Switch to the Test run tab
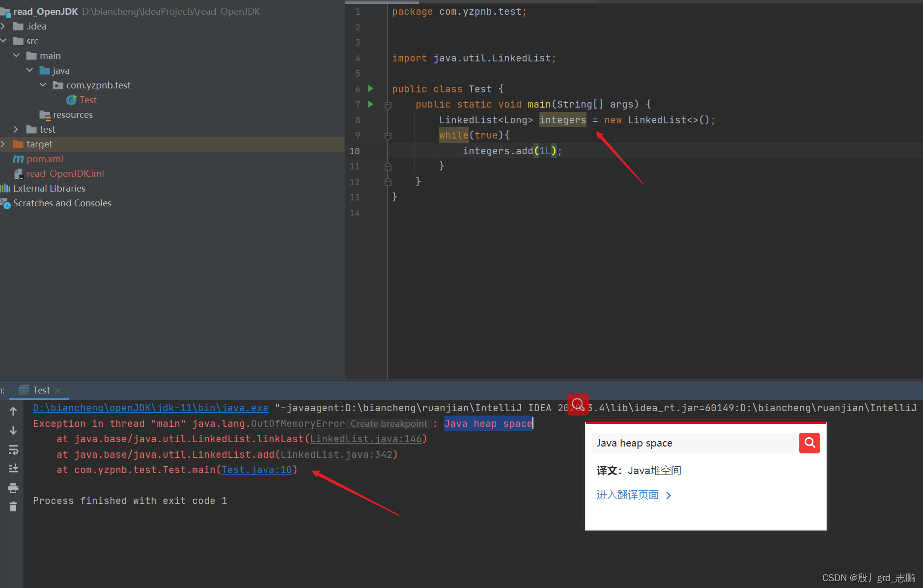Viewport: 923px width, 588px height. point(40,390)
